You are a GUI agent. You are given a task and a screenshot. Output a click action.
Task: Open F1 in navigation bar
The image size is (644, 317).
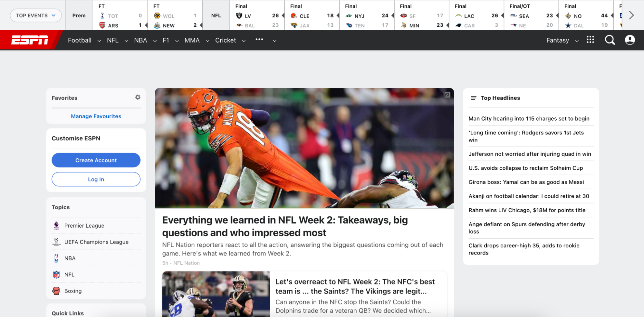166,40
